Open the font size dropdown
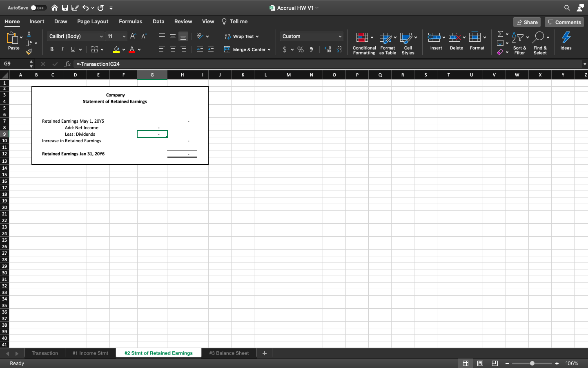Viewport: 588px width, 368px height. (124, 36)
